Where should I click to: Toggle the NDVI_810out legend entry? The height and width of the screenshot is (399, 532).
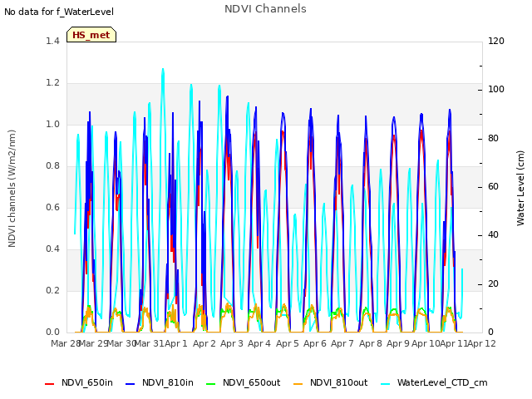[x=331, y=382]
